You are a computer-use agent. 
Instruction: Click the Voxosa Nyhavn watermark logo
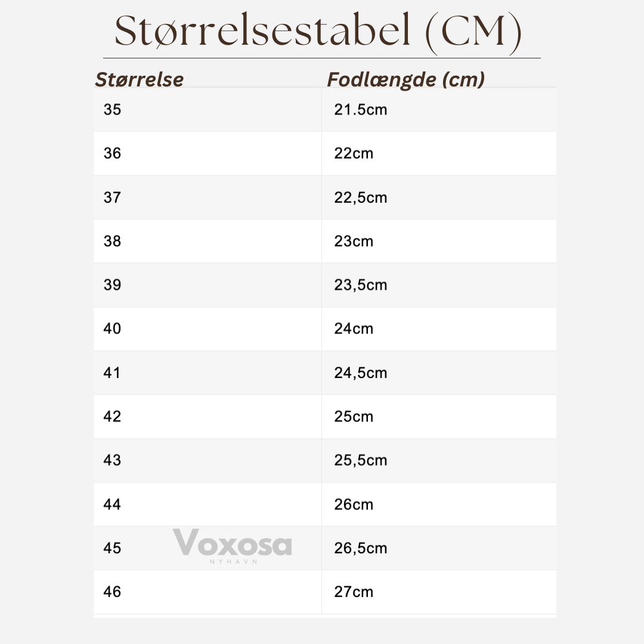coord(233,546)
